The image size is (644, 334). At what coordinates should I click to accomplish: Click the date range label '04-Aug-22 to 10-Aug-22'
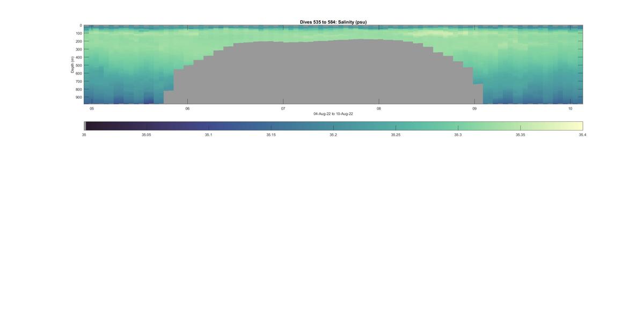point(333,114)
